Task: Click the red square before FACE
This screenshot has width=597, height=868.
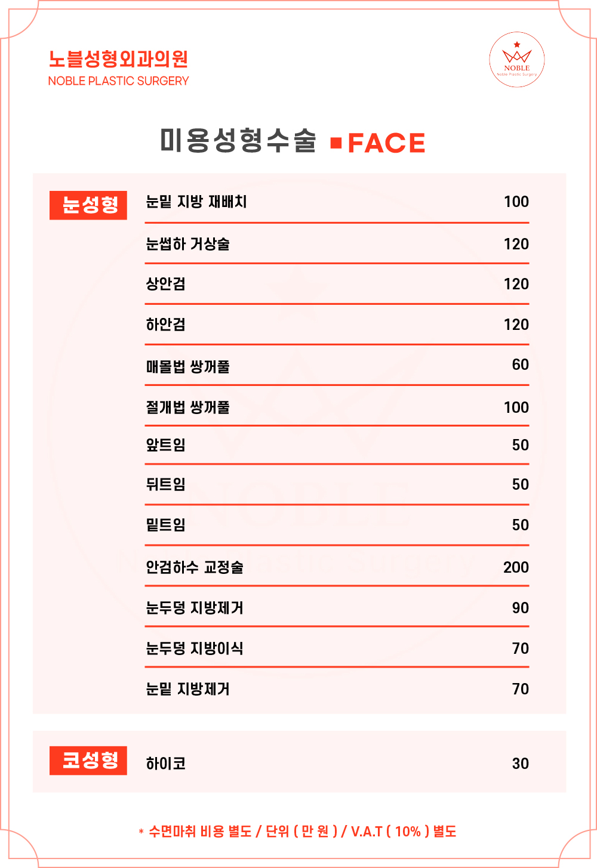Action: pyautogui.click(x=336, y=143)
